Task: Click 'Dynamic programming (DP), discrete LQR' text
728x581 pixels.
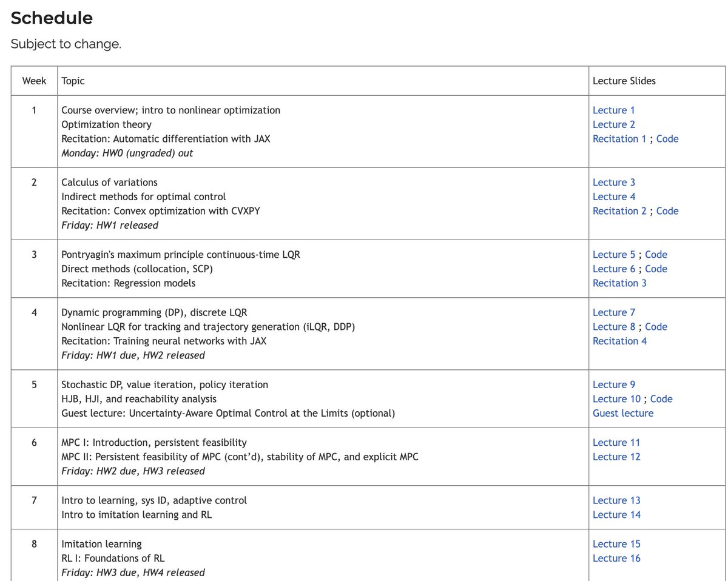Action: (x=154, y=312)
